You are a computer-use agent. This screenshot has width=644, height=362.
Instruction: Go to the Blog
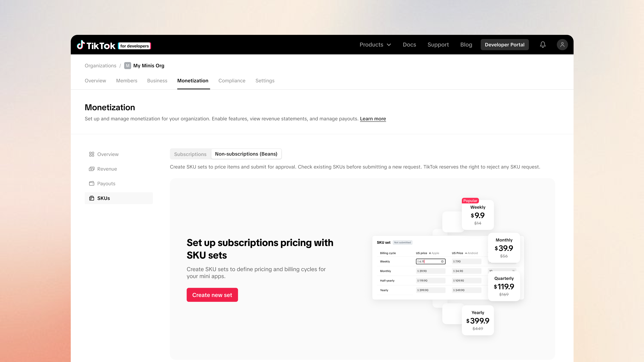[466, 45]
